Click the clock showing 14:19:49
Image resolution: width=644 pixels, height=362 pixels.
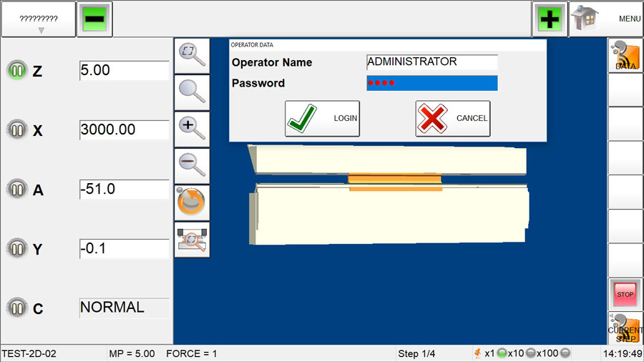tap(623, 354)
